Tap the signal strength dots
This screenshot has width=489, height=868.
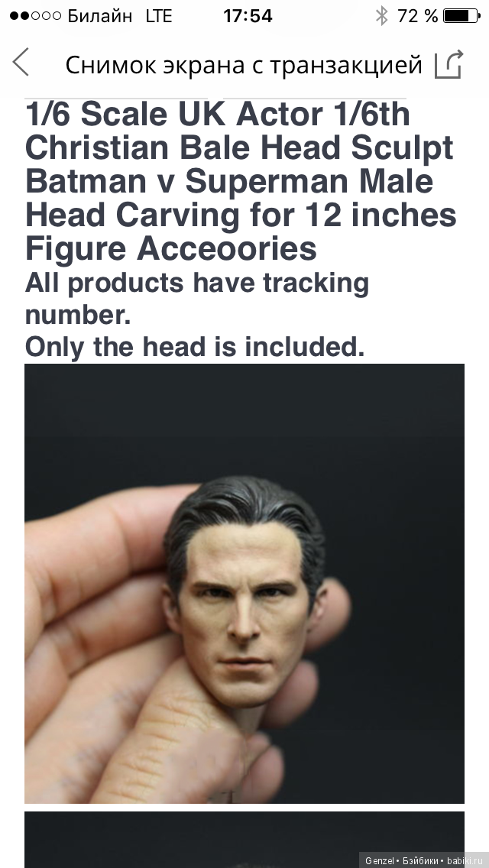[35, 16]
